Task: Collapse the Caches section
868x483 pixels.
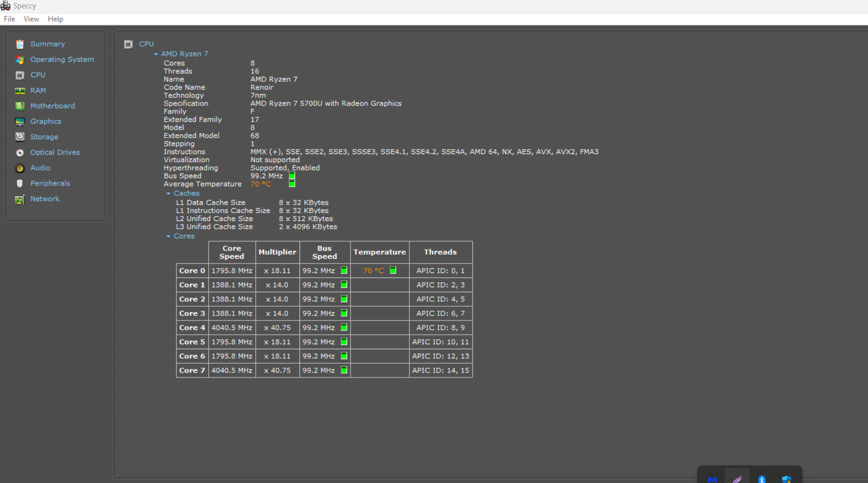Action: [x=169, y=194]
